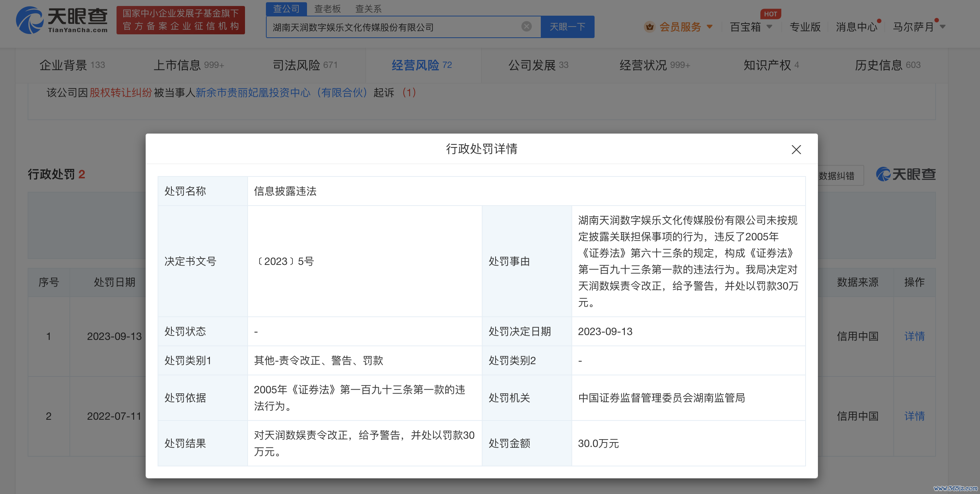Clear the search field with X icon
Screen dimensions: 980x494
coord(526,26)
